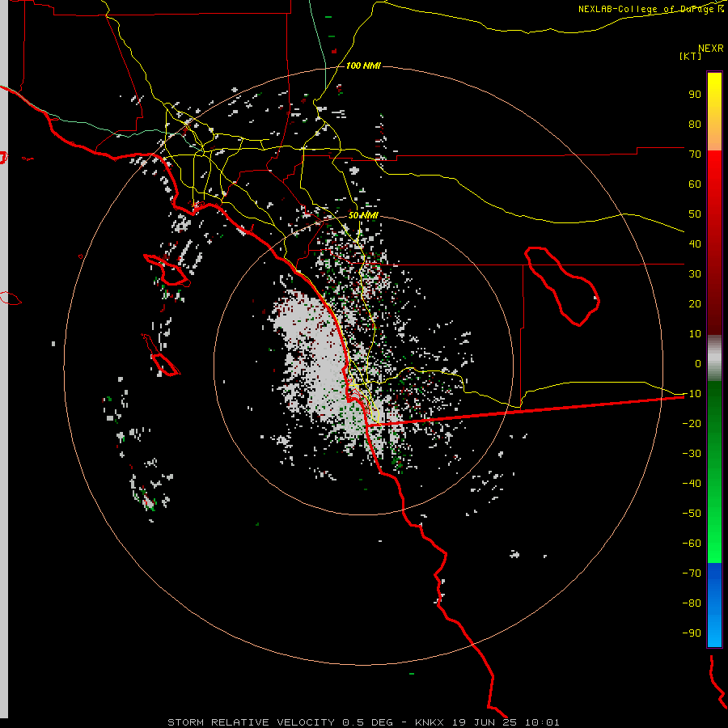This screenshot has width=728, height=728.
Task: Click the 40 value on the velocity scale
Action: tap(695, 243)
